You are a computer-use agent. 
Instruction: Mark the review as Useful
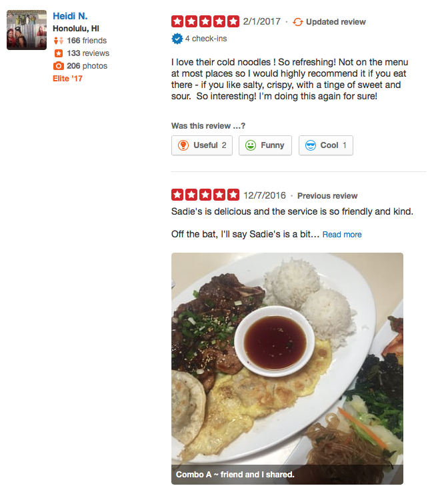pos(202,145)
